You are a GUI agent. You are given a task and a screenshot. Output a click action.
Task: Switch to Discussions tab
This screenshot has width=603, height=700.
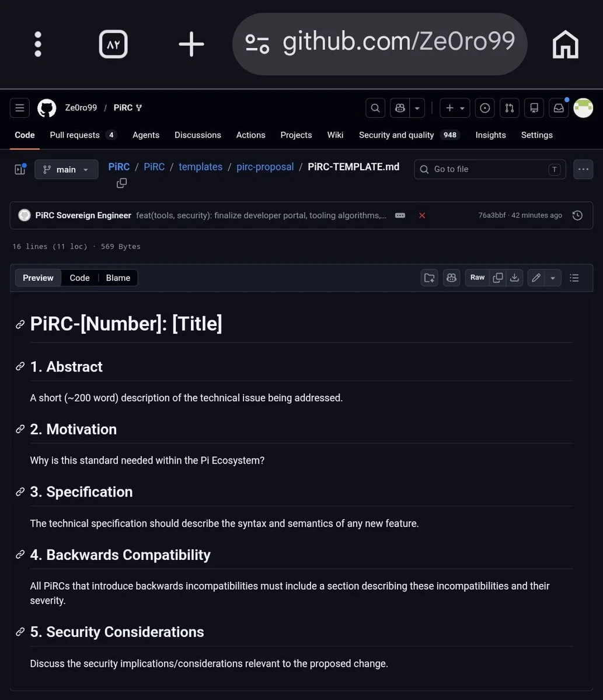point(198,135)
